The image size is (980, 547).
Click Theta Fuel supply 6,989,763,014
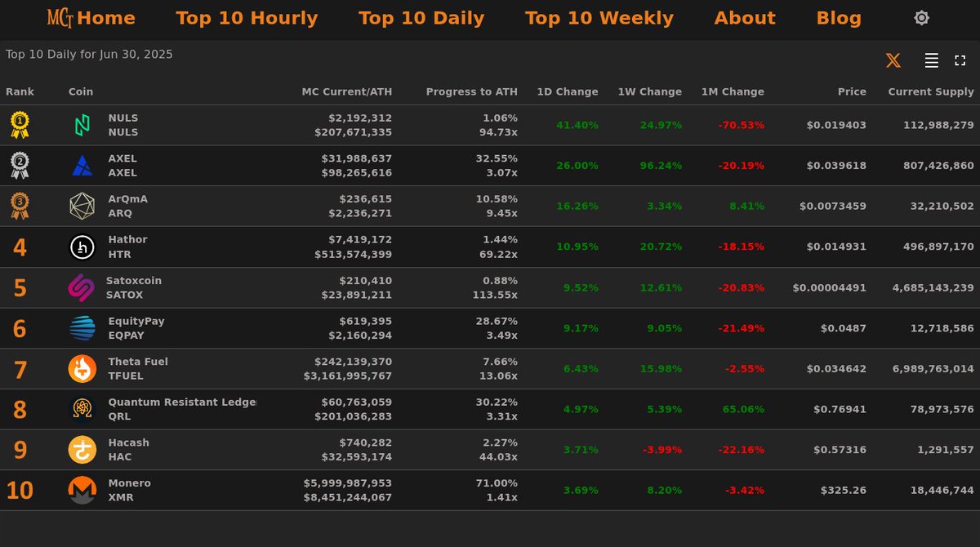tap(933, 369)
